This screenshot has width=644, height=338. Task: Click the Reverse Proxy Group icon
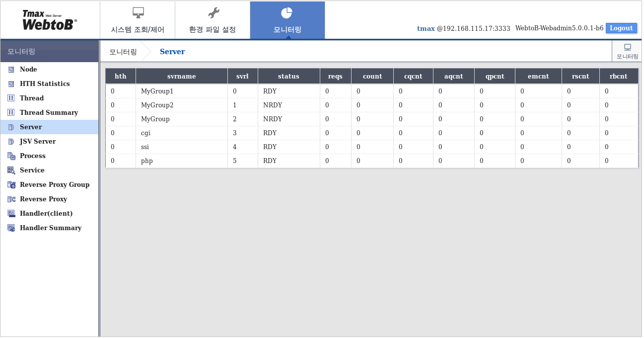[x=11, y=184]
